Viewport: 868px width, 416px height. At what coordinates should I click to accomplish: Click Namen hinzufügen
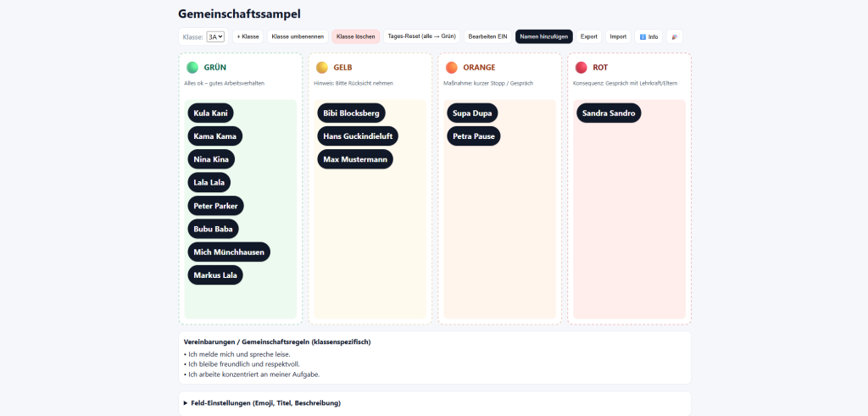point(543,36)
